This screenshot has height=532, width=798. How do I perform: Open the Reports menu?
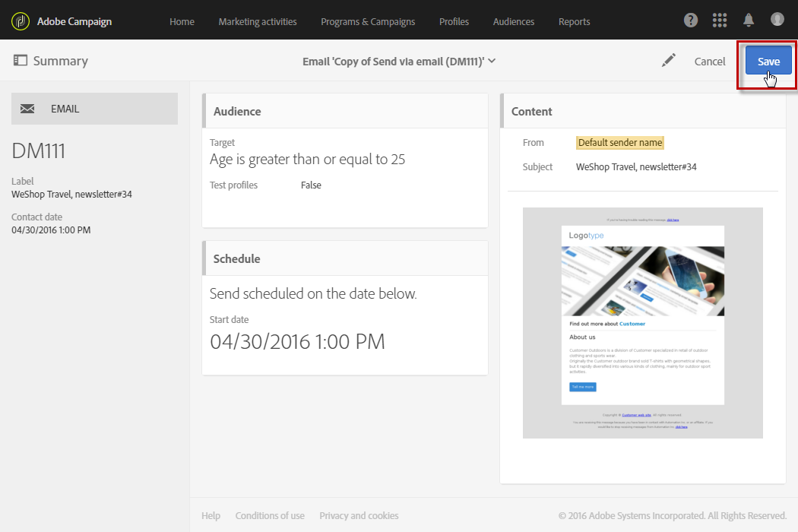tap(574, 22)
